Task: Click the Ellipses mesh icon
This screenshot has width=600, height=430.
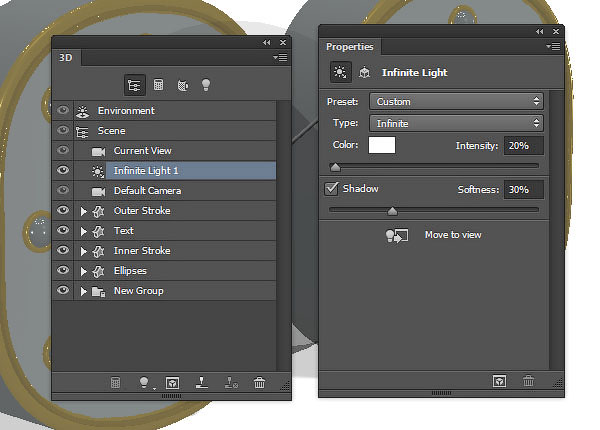Action: pos(98,271)
